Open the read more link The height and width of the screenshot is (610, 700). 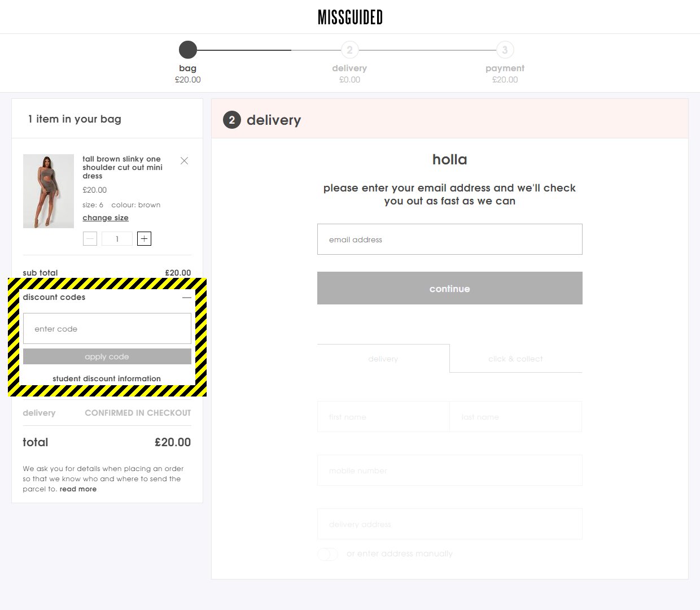click(78, 489)
